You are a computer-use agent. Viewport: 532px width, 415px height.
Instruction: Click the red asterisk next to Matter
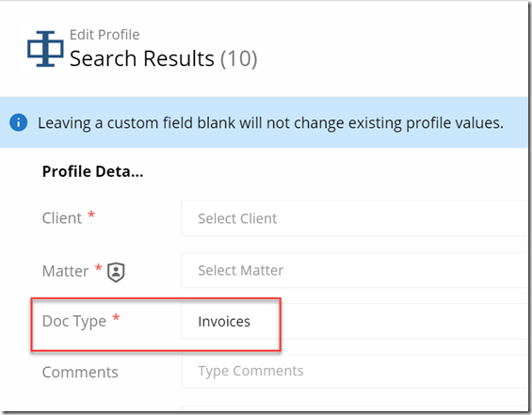tap(98, 267)
